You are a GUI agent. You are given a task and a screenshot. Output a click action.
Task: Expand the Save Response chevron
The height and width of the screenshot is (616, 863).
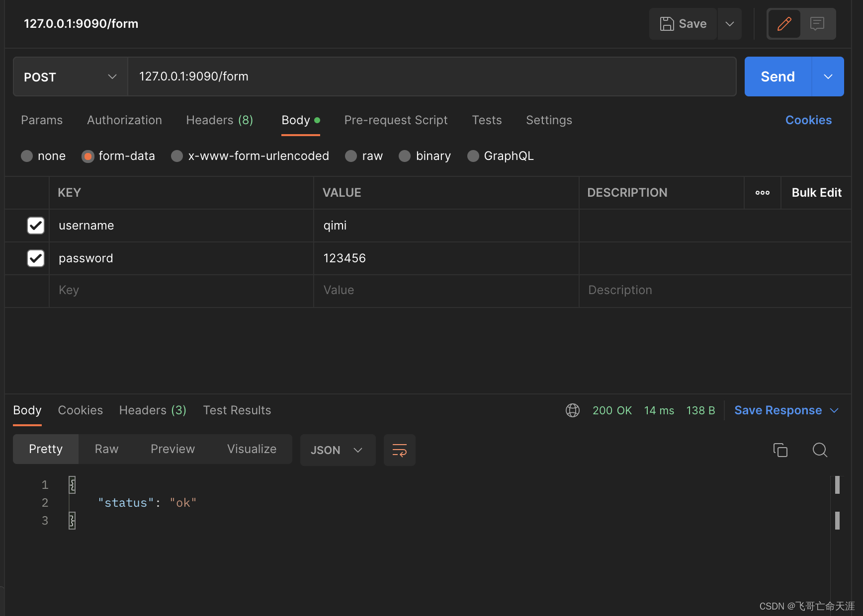pyautogui.click(x=834, y=410)
